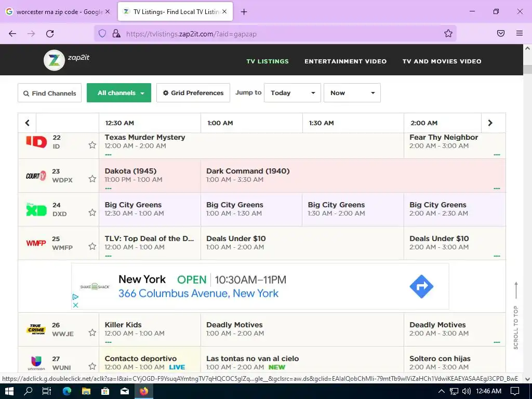Open Texas Murder Mystery listing
The width and height of the screenshot is (532, 399).
[x=251, y=145]
